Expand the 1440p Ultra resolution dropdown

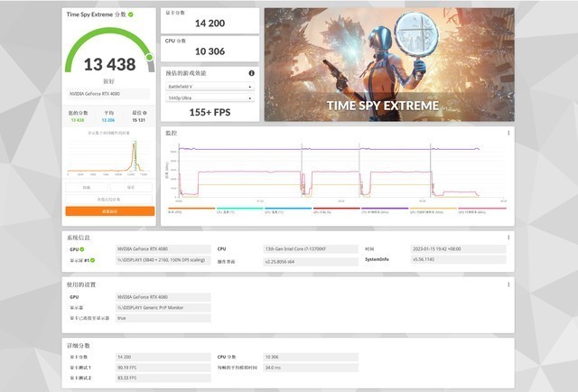pyautogui.click(x=209, y=98)
